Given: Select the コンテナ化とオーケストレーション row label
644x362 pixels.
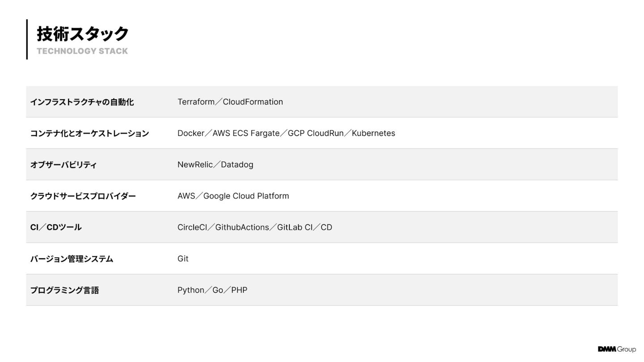Looking at the screenshot, I should 89,133.
